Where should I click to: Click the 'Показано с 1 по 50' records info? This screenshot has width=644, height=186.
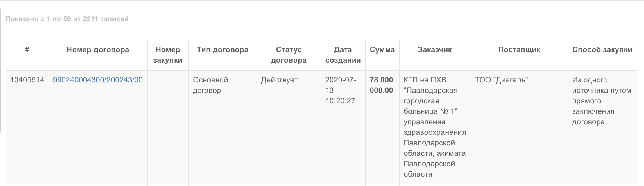(x=67, y=19)
